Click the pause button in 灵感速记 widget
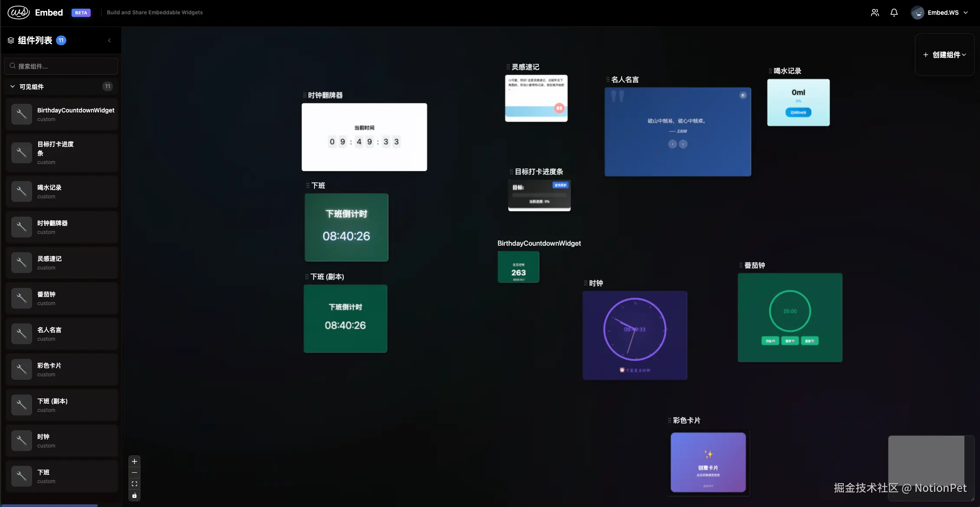The width and height of the screenshot is (980, 507). pyautogui.click(x=559, y=108)
